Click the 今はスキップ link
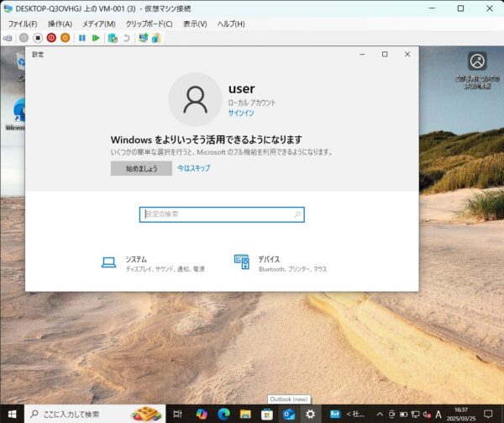The image size is (504, 423). (x=194, y=168)
